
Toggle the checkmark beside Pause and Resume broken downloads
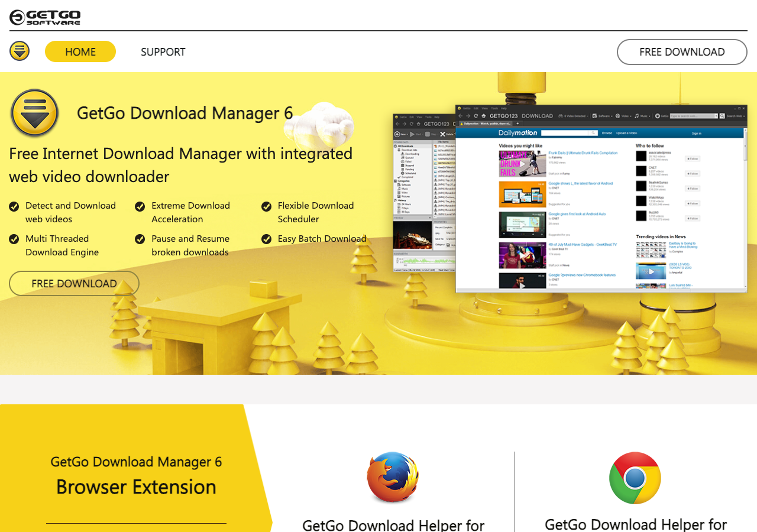(140, 239)
